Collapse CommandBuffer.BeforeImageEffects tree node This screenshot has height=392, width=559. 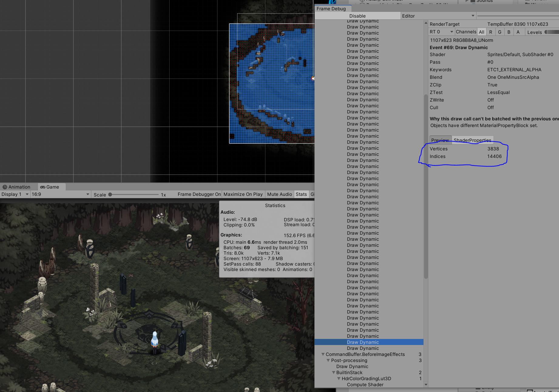323,354
